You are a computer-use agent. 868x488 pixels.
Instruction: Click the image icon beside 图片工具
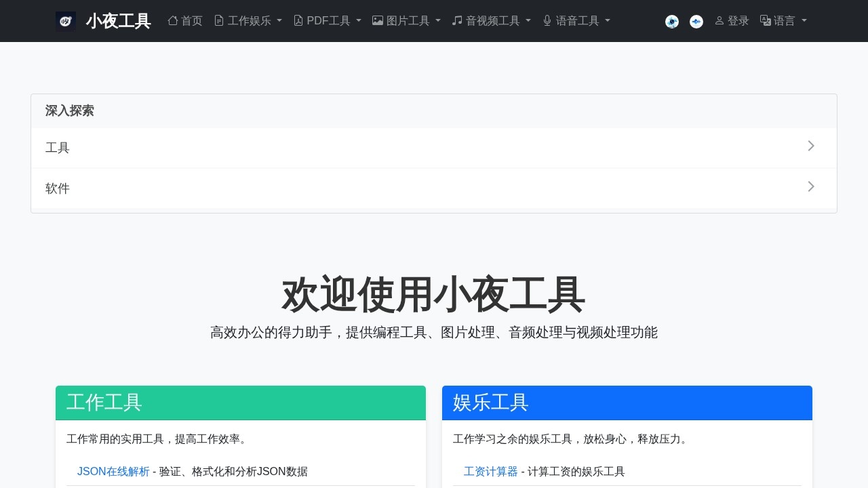pyautogui.click(x=378, y=20)
